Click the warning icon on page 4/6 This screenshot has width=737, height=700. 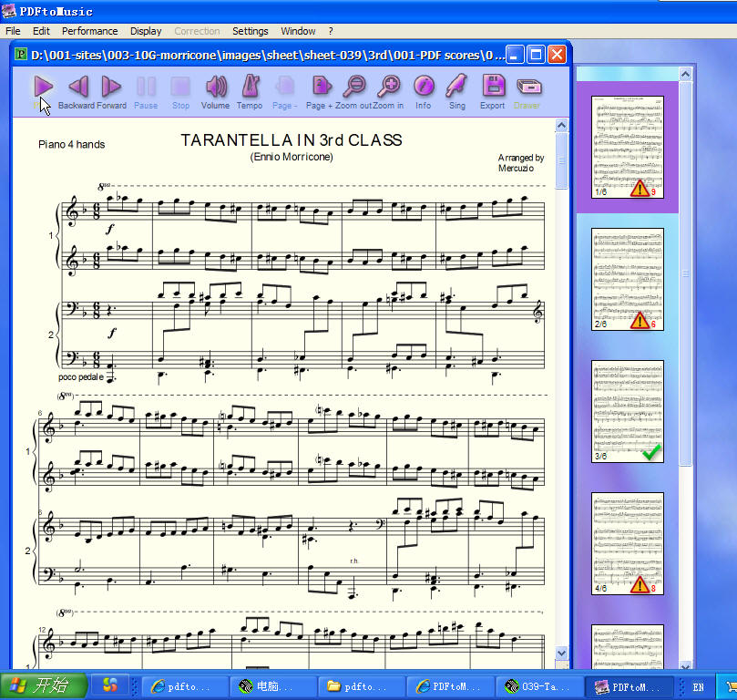coord(640,584)
